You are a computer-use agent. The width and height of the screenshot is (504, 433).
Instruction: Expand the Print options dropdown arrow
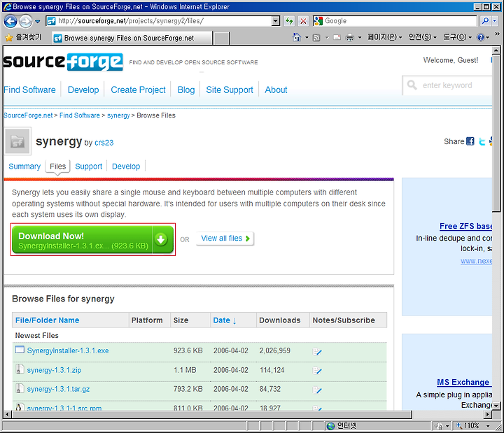360,38
